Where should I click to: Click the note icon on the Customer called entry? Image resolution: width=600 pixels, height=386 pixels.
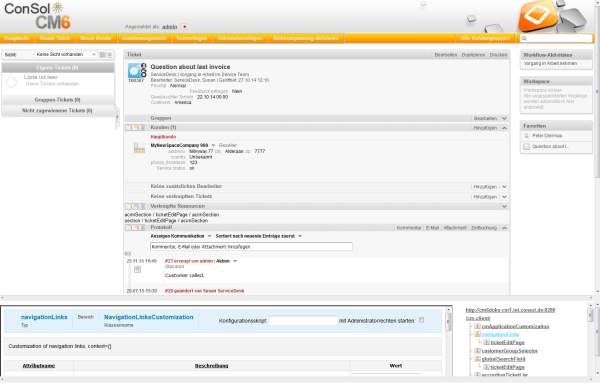[137, 269]
